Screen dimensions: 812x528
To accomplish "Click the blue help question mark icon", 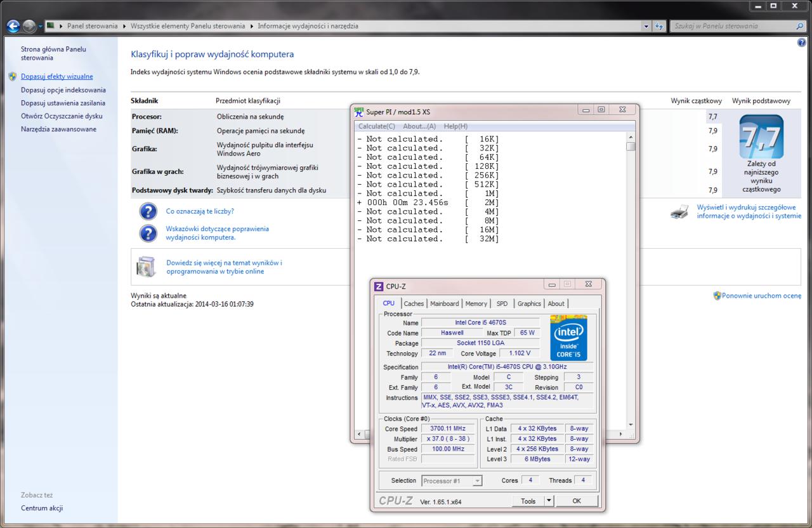I will click(x=801, y=43).
